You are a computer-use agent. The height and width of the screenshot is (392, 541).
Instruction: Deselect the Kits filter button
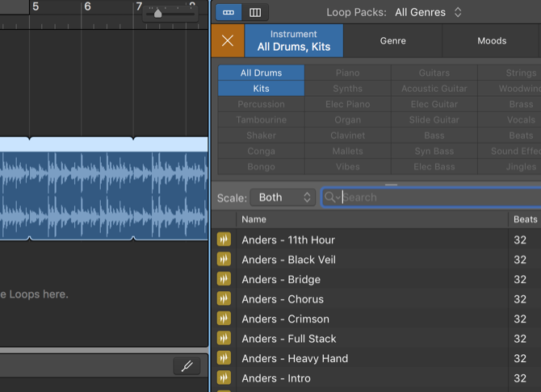261,89
